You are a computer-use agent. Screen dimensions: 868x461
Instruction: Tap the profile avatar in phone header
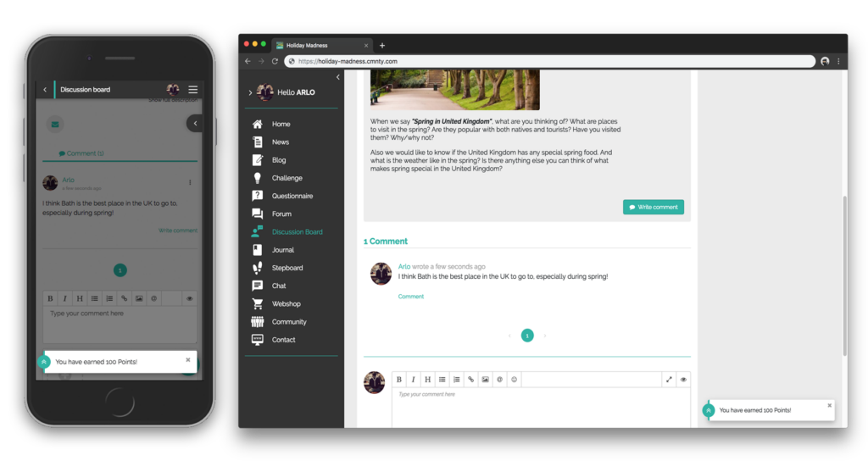(173, 89)
